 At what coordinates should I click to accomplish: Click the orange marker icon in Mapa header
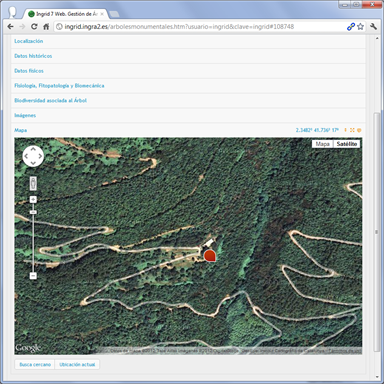click(359, 130)
